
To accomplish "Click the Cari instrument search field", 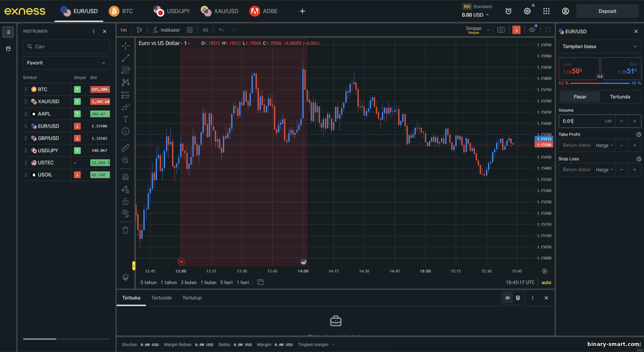I will click(x=66, y=46).
